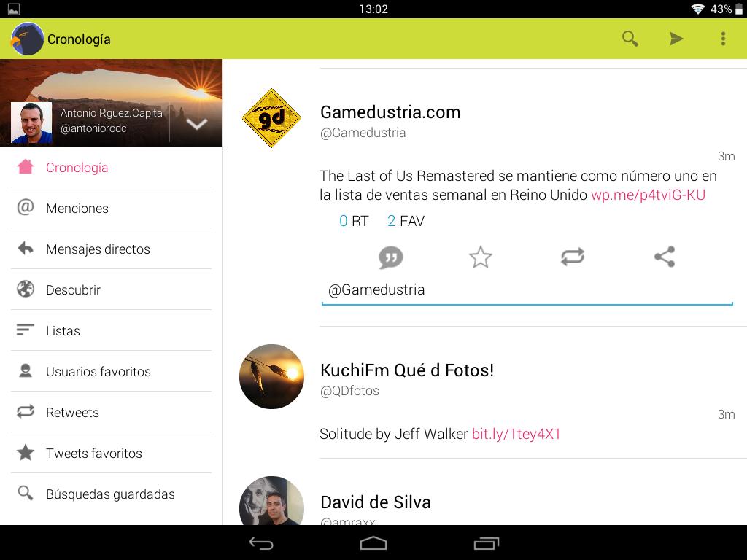View Retweets section
Viewport: 747px width, 560px height.
coord(111,413)
